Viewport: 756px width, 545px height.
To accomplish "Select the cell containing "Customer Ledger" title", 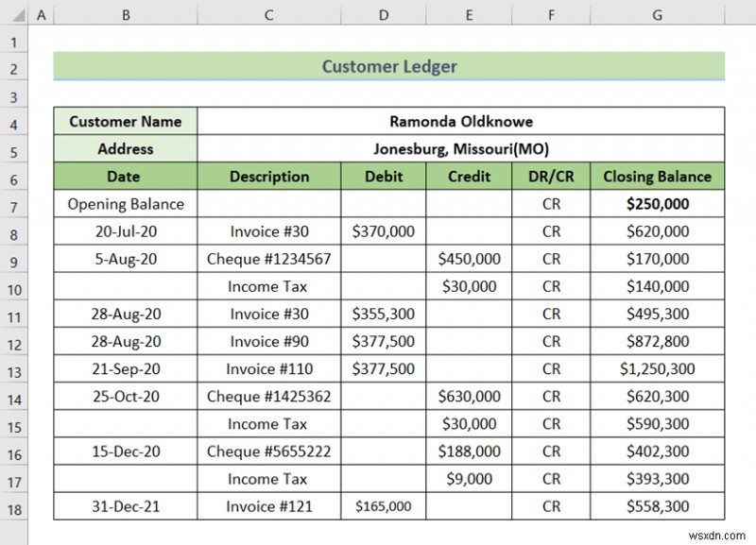I will tap(388, 66).
